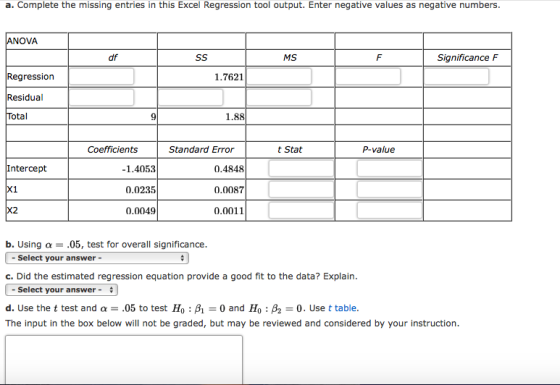560x385 pixels.
Task: Click the Residual MS input field
Action: [279, 98]
